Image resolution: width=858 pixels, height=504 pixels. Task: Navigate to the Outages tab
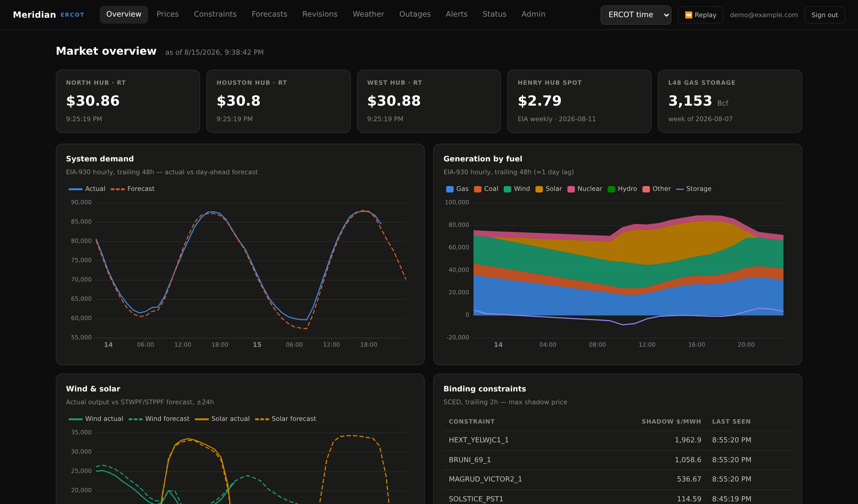click(x=415, y=14)
